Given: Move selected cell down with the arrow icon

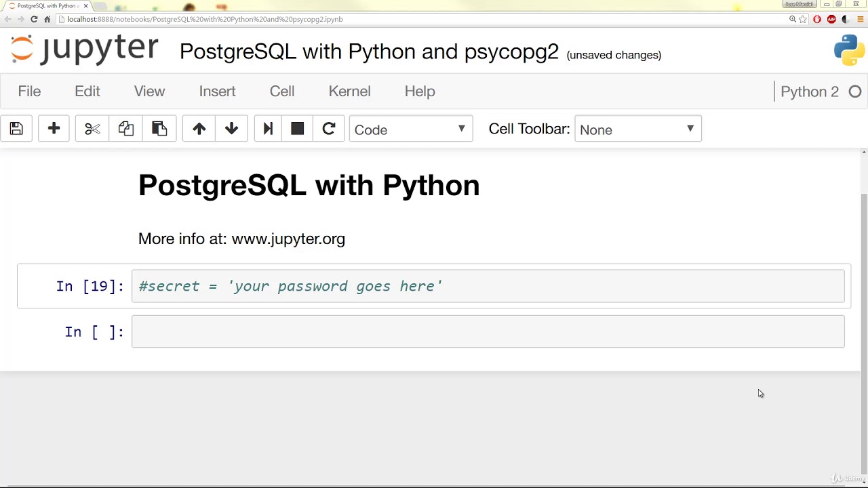Looking at the screenshot, I should [x=232, y=129].
